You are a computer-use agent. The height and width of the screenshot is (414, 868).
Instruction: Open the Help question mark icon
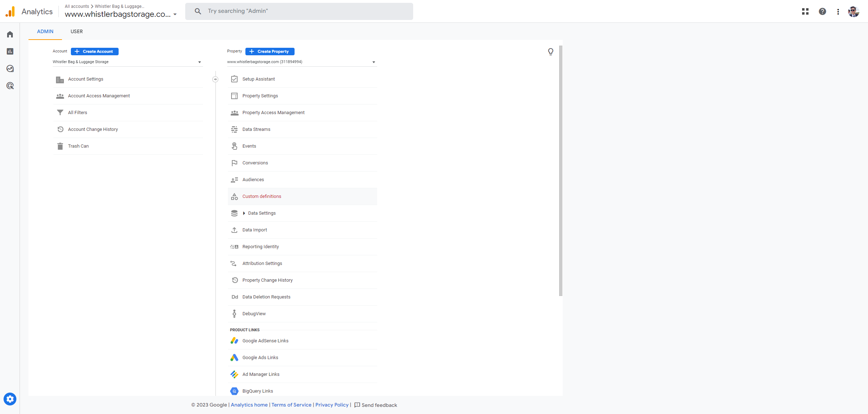[822, 11]
